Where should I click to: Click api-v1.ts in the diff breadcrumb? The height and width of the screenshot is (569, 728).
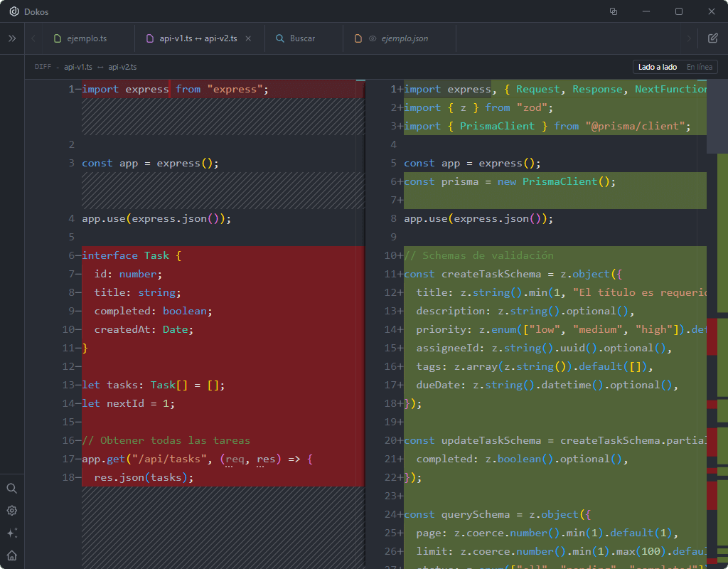click(78, 67)
